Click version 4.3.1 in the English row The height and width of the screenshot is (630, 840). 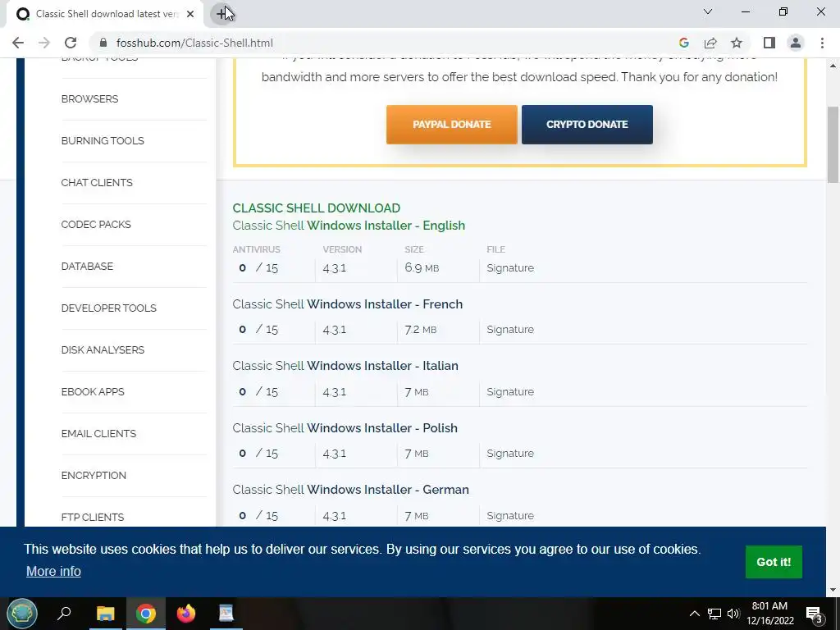click(x=335, y=268)
